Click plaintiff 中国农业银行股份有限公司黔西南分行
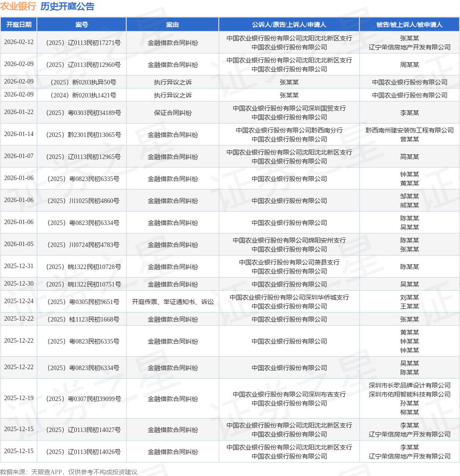The width and height of the screenshot is (460, 476). [289, 130]
